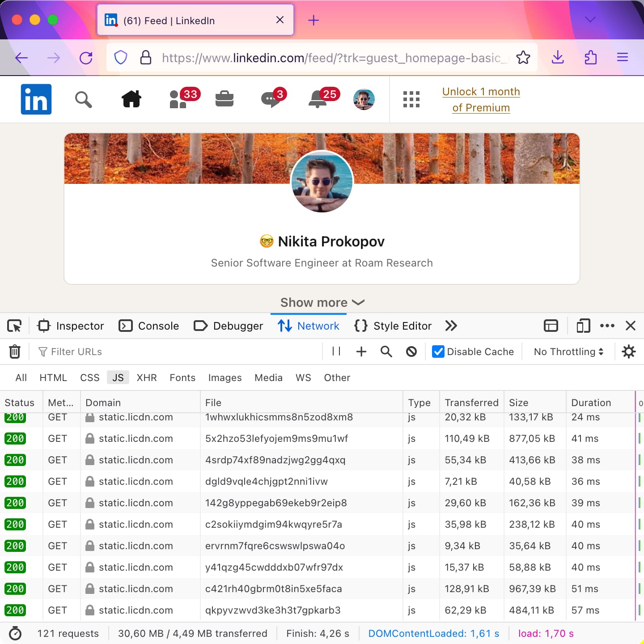Open Unlock 1 month of Premium
The image size is (644, 644).
pyautogui.click(x=481, y=99)
